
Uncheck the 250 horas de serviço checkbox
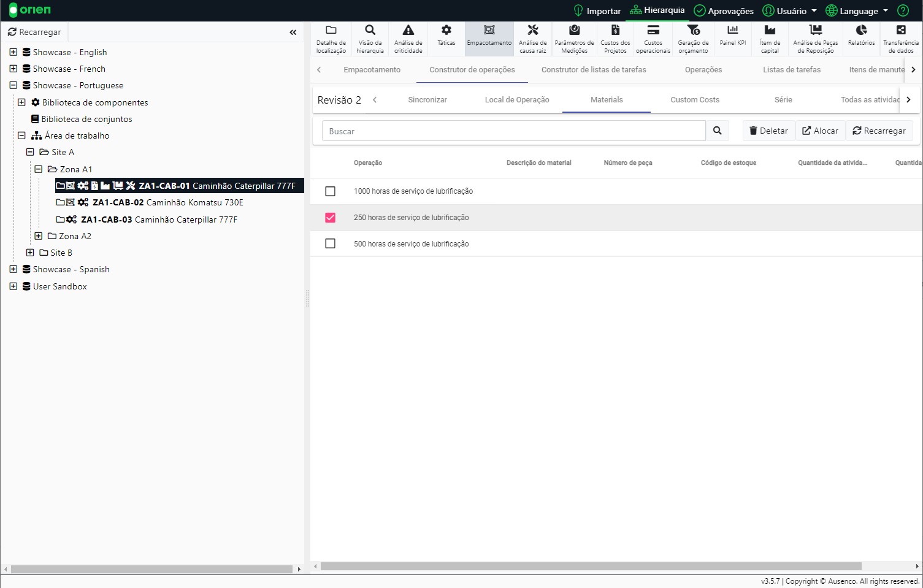(330, 218)
